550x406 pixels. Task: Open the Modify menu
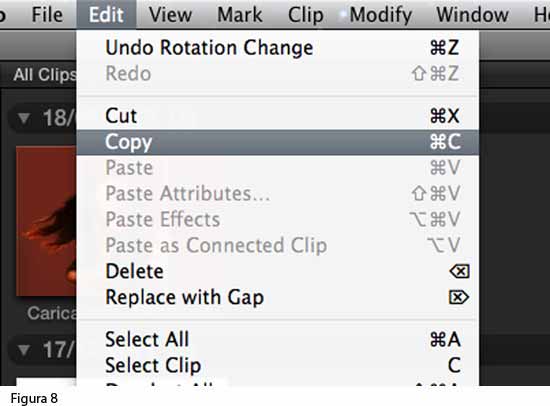pyautogui.click(x=381, y=15)
